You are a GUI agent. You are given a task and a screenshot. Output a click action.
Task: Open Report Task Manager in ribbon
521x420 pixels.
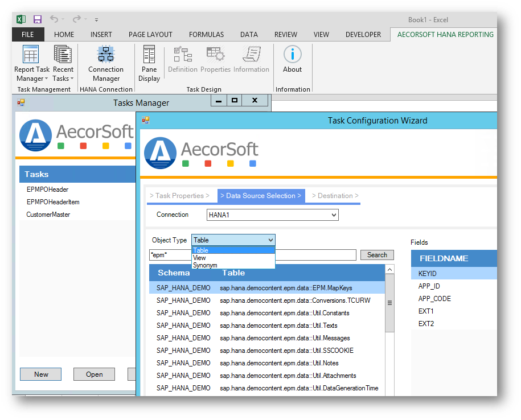pos(31,63)
